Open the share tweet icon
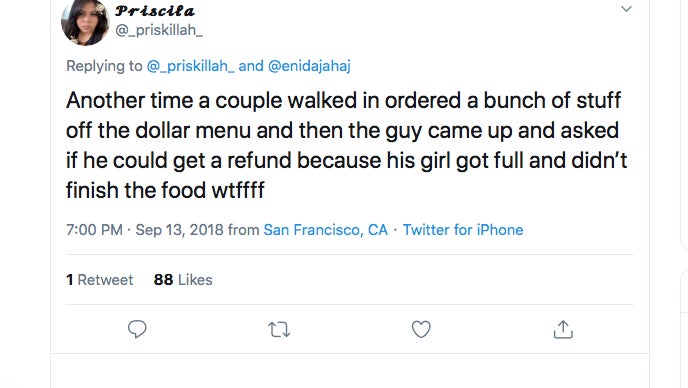688x388 pixels. 563,329
